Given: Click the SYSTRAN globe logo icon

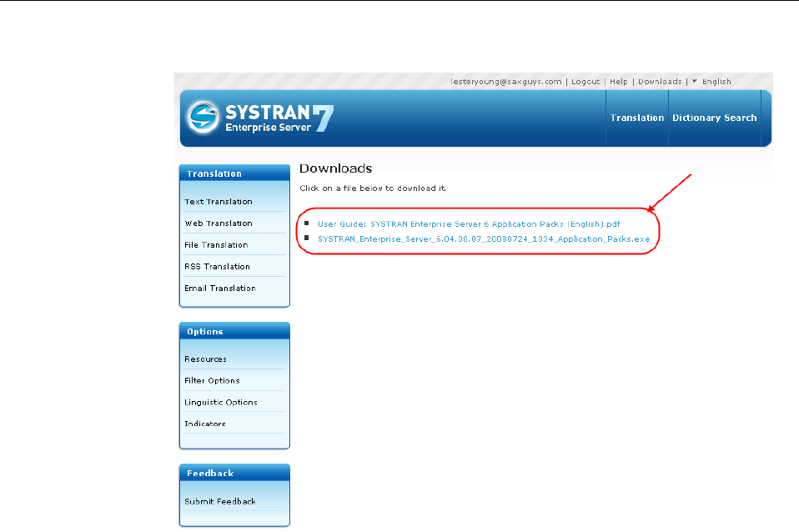Looking at the screenshot, I should 203,117.
